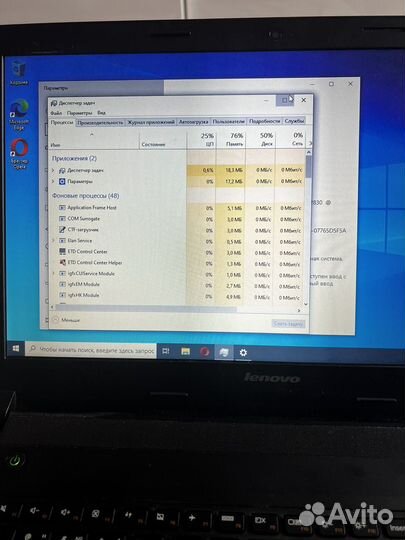Image resolution: width=405 pixels, height=540 pixels.
Task: Click the ETD Control Center Helper icon
Action: (62, 262)
